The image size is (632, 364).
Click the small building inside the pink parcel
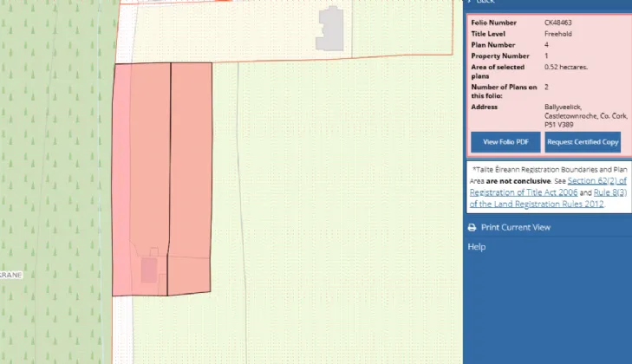tap(149, 270)
